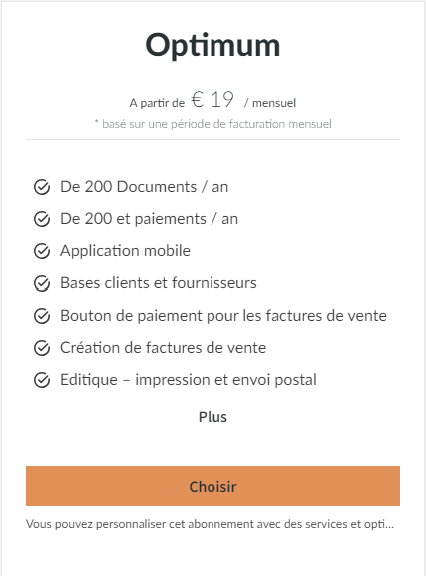This screenshot has width=426, height=576.
Task: Click "Création de factures de vente" text
Action: 163,348
